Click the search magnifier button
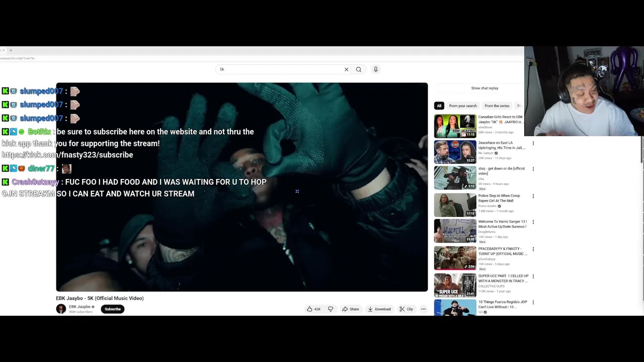This screenshot has width=644, height=362. [359, 69]
